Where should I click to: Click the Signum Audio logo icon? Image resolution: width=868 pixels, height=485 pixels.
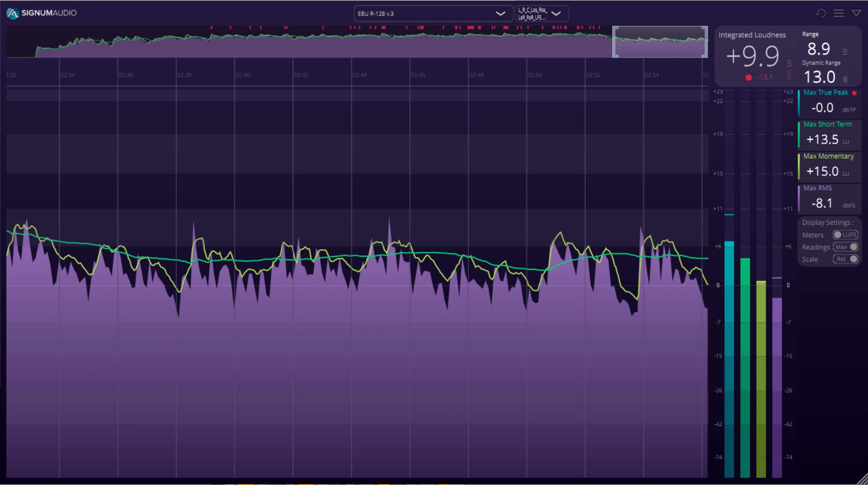pos(12,13)
